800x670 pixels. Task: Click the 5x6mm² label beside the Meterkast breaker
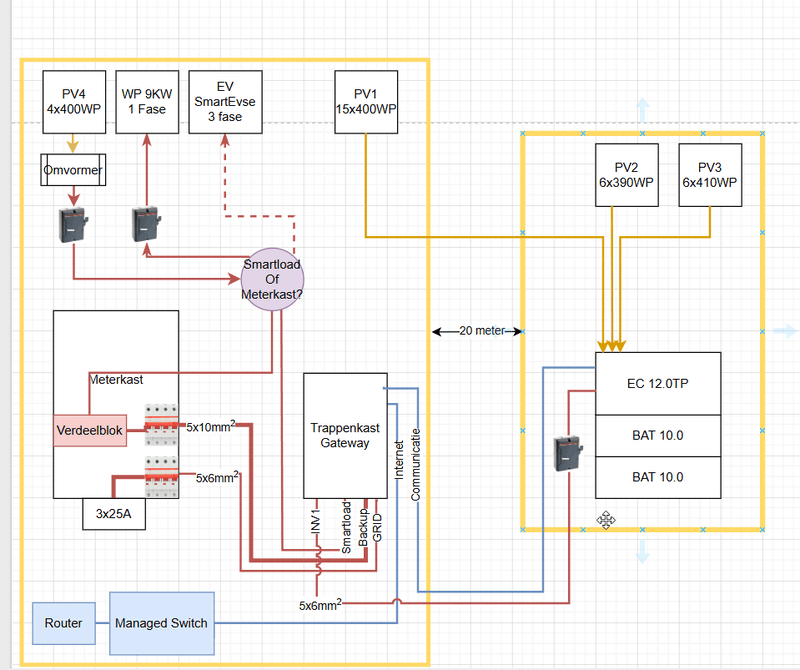(217, 478)
